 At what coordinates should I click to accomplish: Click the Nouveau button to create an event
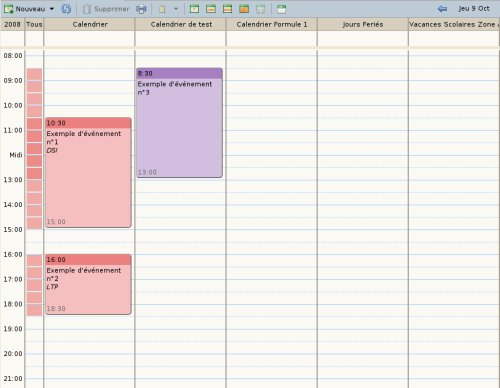[24, 9]
